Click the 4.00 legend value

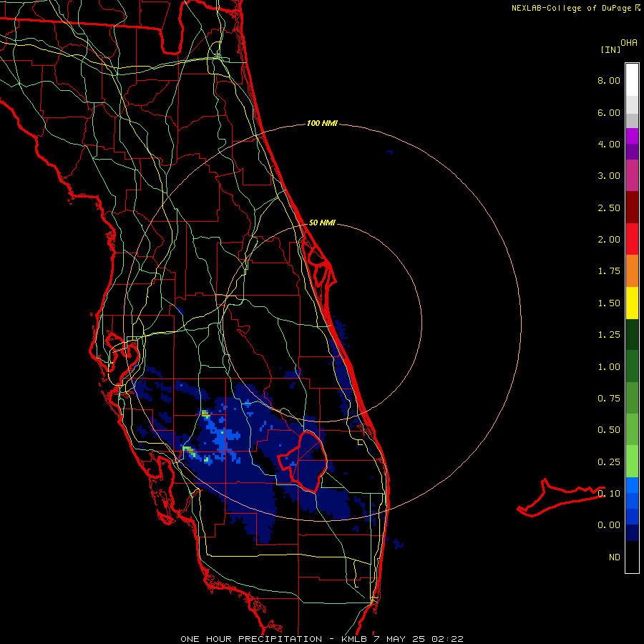[x=609, y=144]
